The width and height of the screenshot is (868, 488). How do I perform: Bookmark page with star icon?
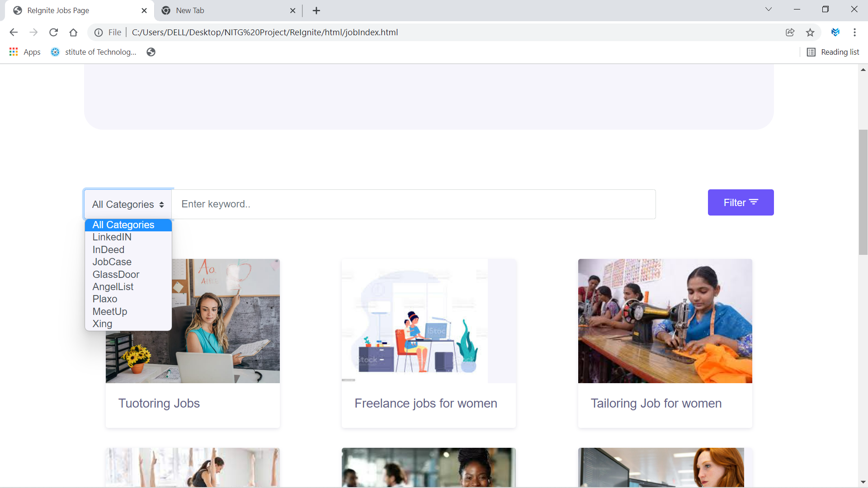point(810,32)
